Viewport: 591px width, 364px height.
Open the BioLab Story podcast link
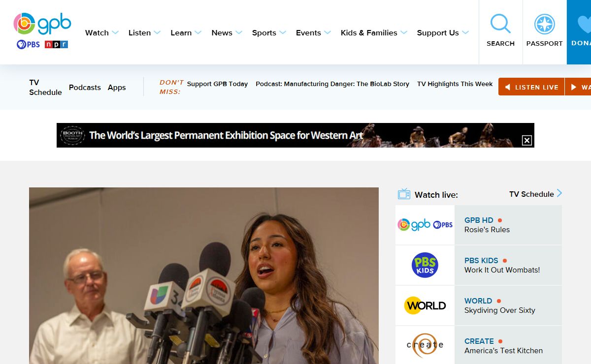332,84
